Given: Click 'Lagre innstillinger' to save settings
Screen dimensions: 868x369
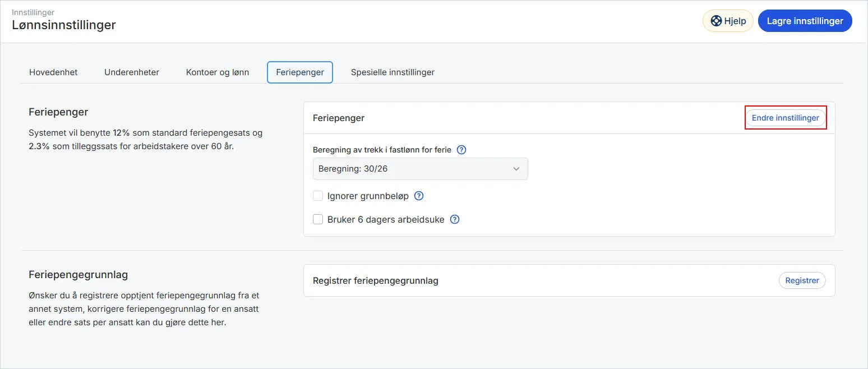Looking at the screenshot, I should point(805,20).
